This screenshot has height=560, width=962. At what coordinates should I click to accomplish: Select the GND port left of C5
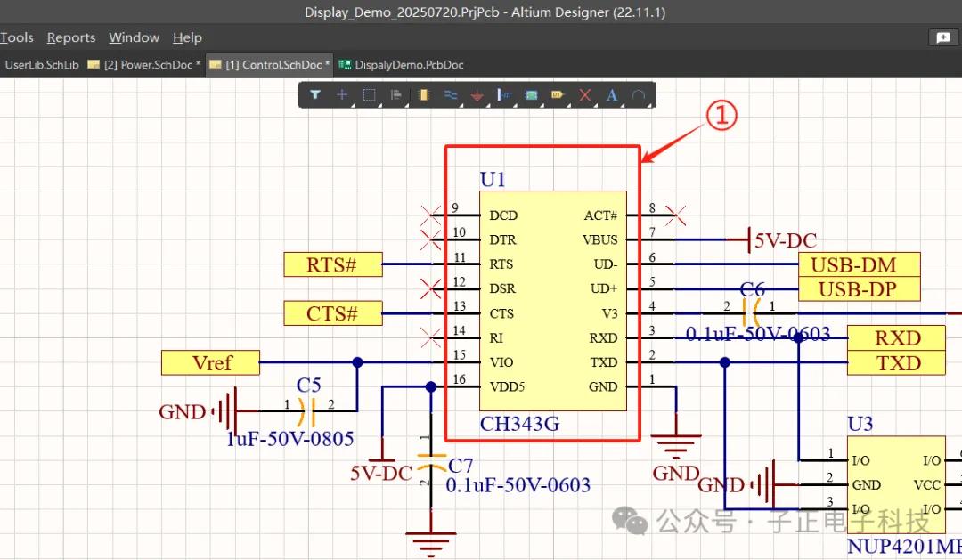[196, 411]
